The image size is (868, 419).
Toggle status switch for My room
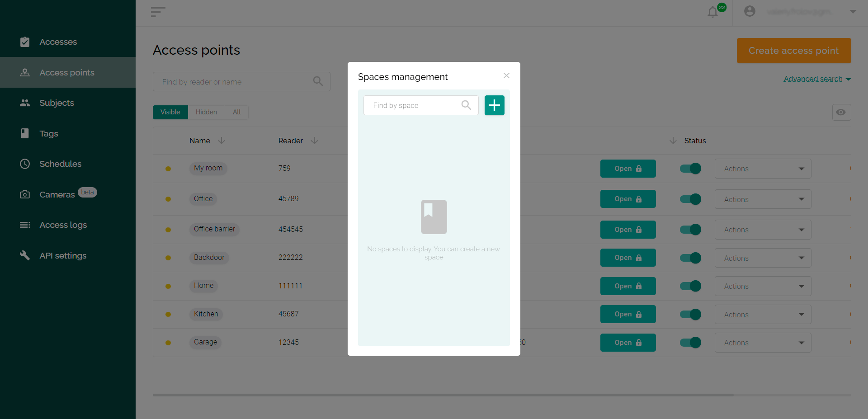pos(690,169)
